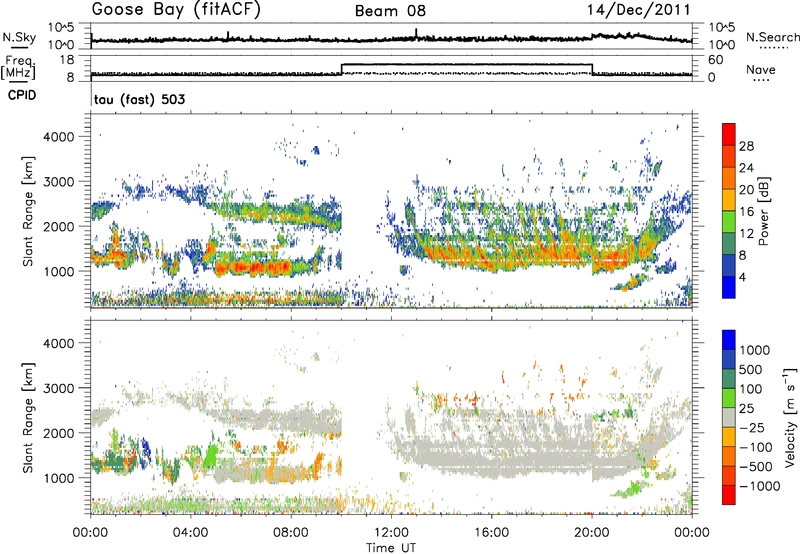The width and height of the screenshot is (800, 554).
Task: Click the 'Nave' legend label
Action: pos(761,69)
